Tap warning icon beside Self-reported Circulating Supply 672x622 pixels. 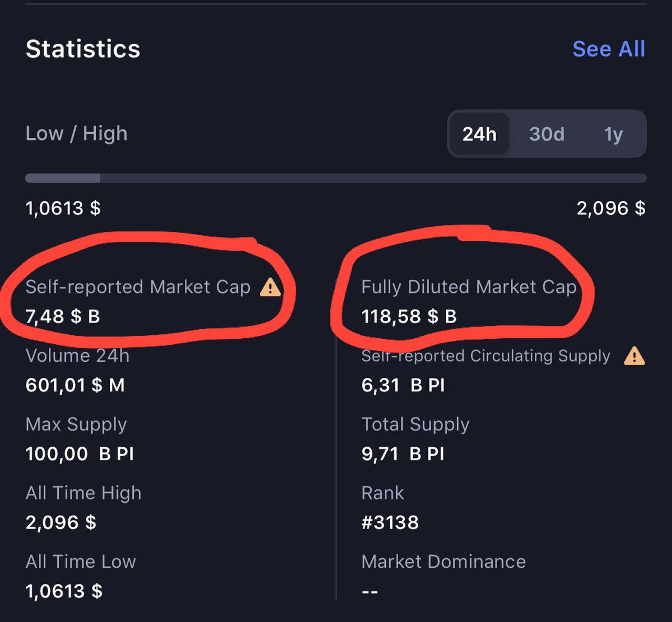tap(634, 356)
